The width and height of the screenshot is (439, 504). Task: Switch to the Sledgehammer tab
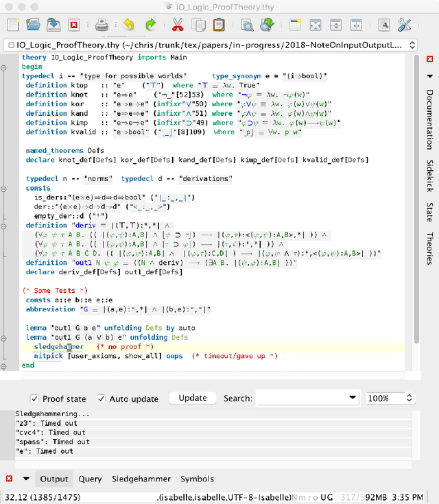[x=141, y=479]
